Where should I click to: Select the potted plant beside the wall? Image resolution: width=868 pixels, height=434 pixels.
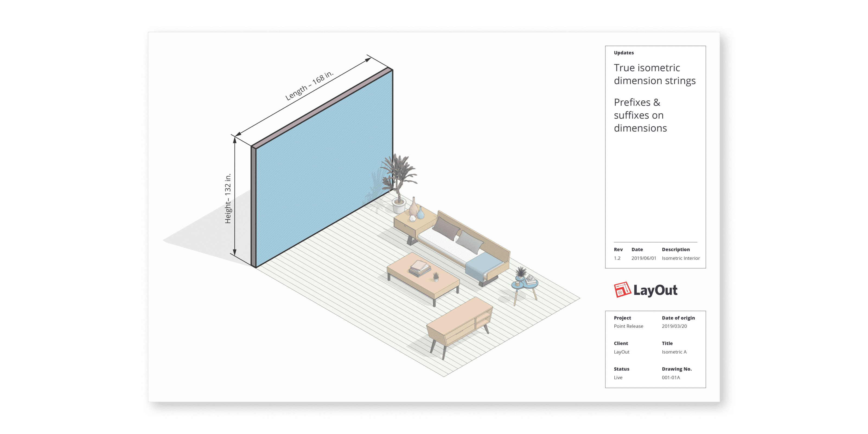[x=399, y=184]
